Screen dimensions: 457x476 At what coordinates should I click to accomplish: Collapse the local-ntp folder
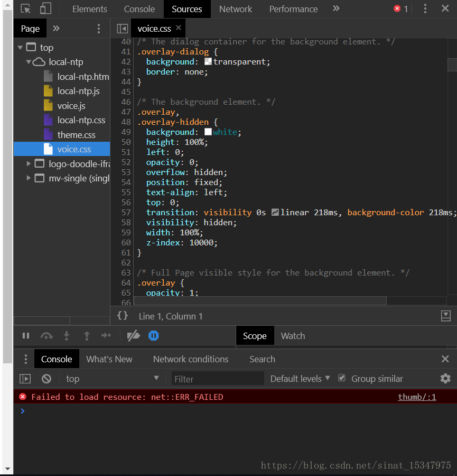coord(29,62)
